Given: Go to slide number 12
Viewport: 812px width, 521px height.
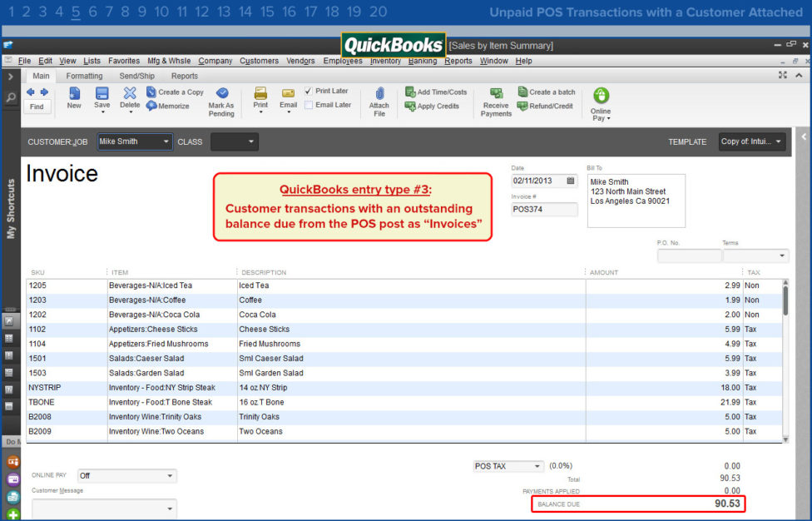Looking at the screenshot, I should pyautogui.click(x=201, y=12).
